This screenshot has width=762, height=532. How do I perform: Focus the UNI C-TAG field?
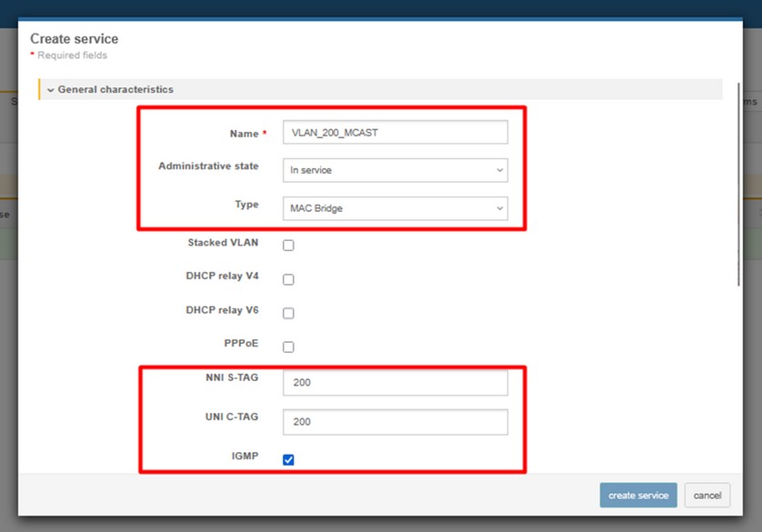point(394,422)
